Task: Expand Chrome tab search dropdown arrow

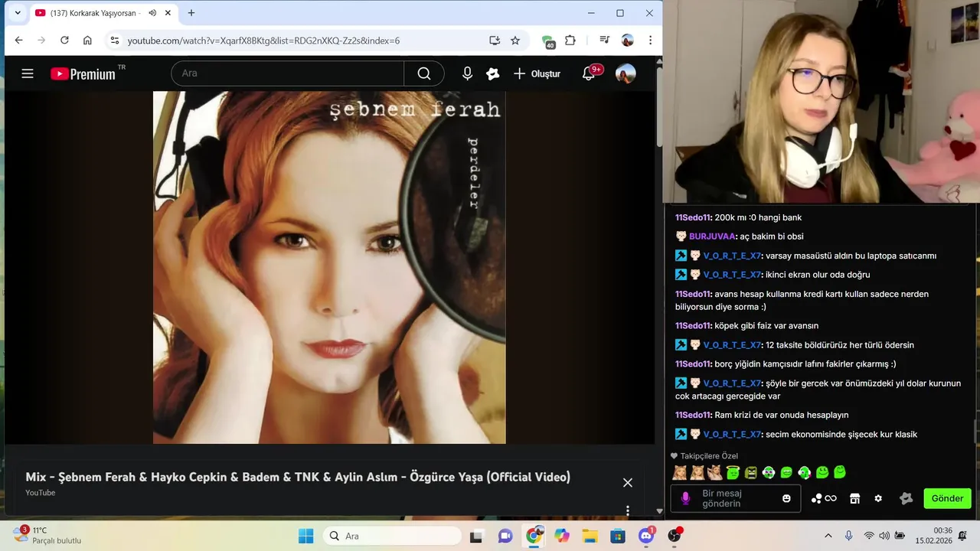Action: point(18,13)
